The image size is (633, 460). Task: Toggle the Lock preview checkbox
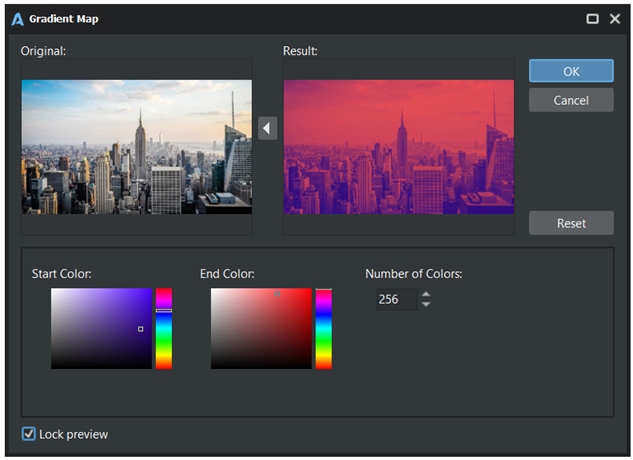click(29, 434)
